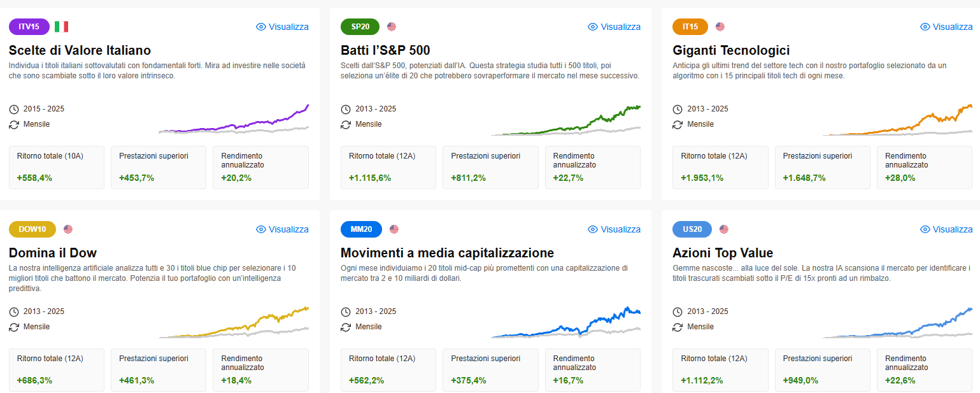Click the clock icon in Domina il Dow card
This screenshot has height=393, width=980.
point(14,311)
